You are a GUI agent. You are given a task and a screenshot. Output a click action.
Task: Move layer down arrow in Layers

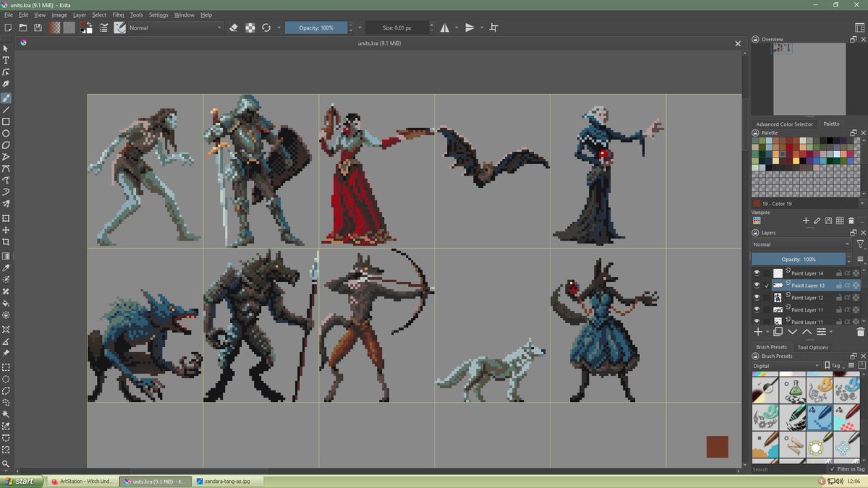coord(793,332)
